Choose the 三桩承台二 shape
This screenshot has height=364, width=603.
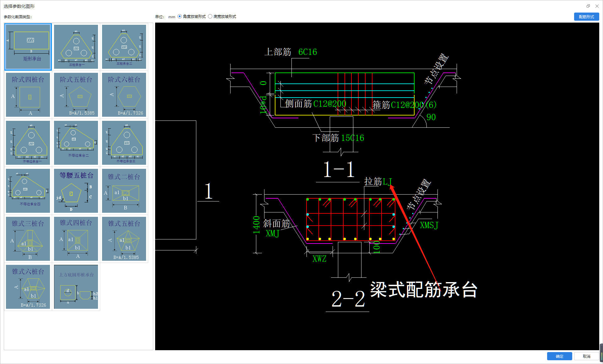click(124, 47)
